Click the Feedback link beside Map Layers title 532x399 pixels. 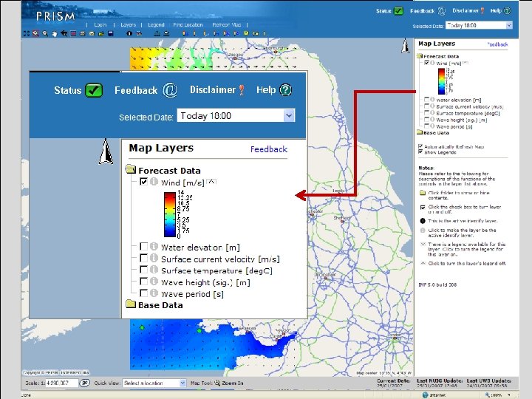click(498, 44)
